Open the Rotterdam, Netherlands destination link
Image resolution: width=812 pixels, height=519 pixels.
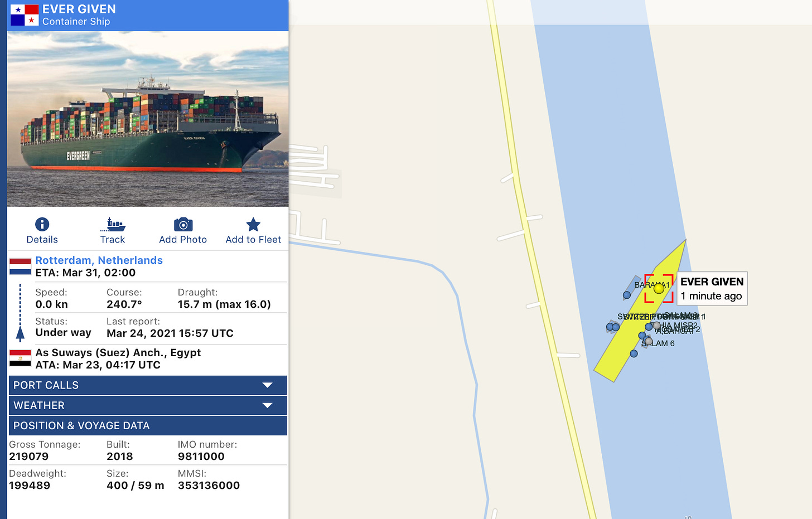pyautogui.click(x=99, y=260)
